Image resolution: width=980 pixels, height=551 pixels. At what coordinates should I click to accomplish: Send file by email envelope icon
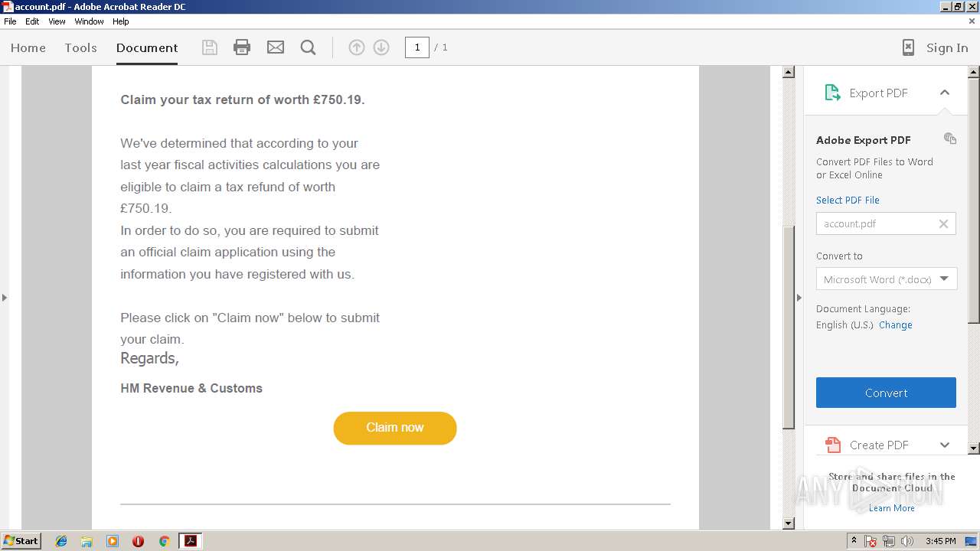[276, 47]
